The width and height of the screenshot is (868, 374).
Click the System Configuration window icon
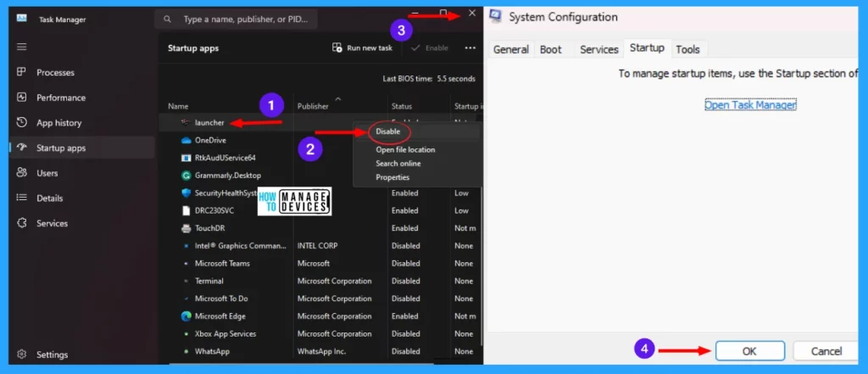(496, 17)
